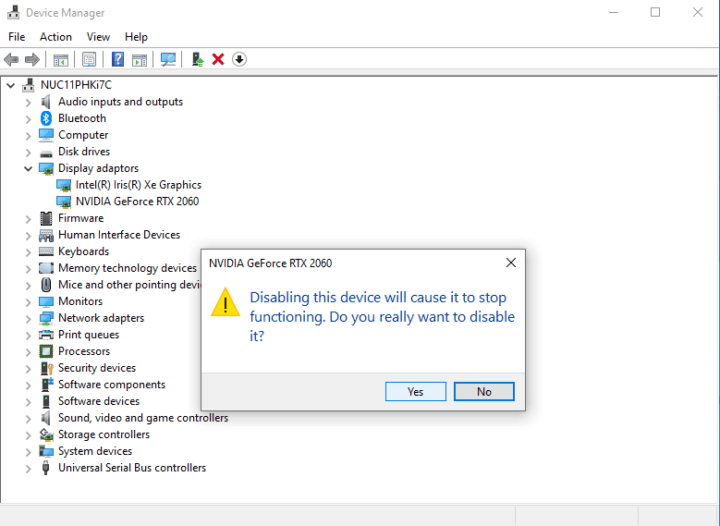The image size is (720, 526).
Task: Select NVIDIA GeForce RTX 2060 tree entry
Action: pyautogui.click(x=137, y=201)
